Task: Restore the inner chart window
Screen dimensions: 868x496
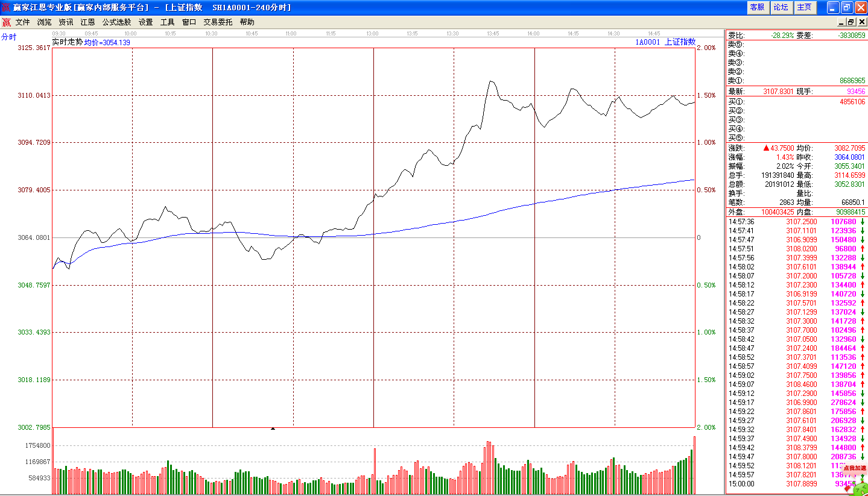Action: click(851, 22)
